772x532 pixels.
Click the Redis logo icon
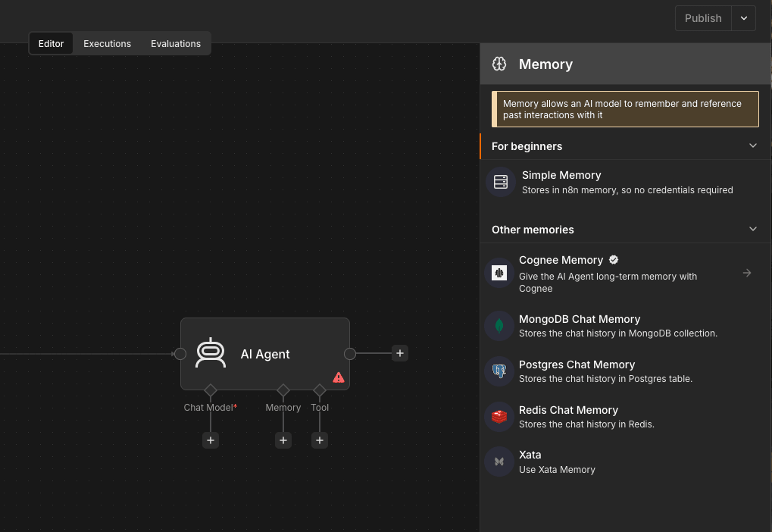click(499, 417)
